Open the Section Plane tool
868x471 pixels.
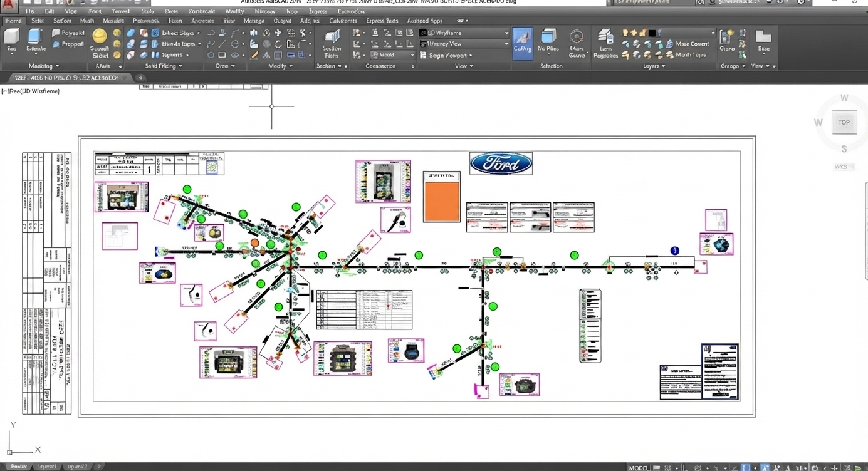[332, 43]
